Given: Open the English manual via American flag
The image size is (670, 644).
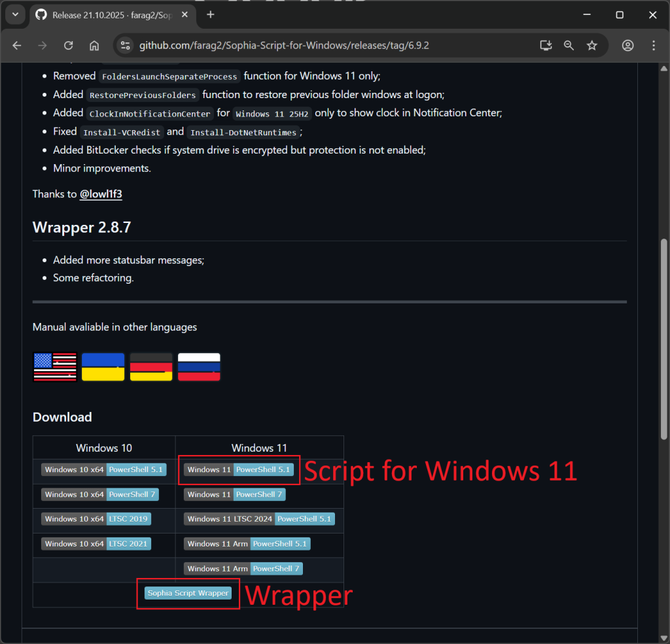Looking at the screenshot, I should [54, 367].
